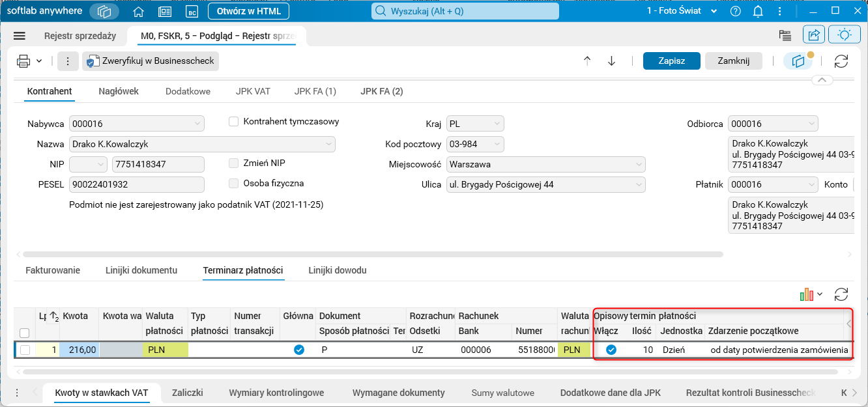Open the NIP prefix dropdown
868x407 pixels.
[100, 165]
